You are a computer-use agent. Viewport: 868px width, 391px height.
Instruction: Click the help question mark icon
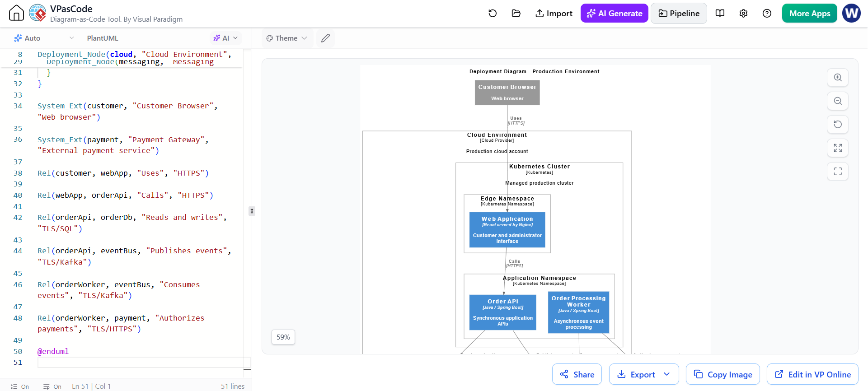(x=767, y=14)
